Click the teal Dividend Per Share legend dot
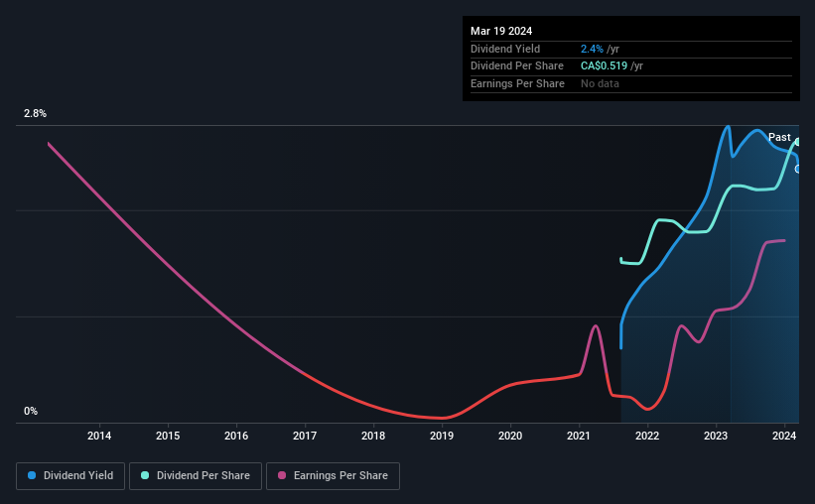Image resolution: width=815 pixels, height=504 pixels. [x=145, y=475]
